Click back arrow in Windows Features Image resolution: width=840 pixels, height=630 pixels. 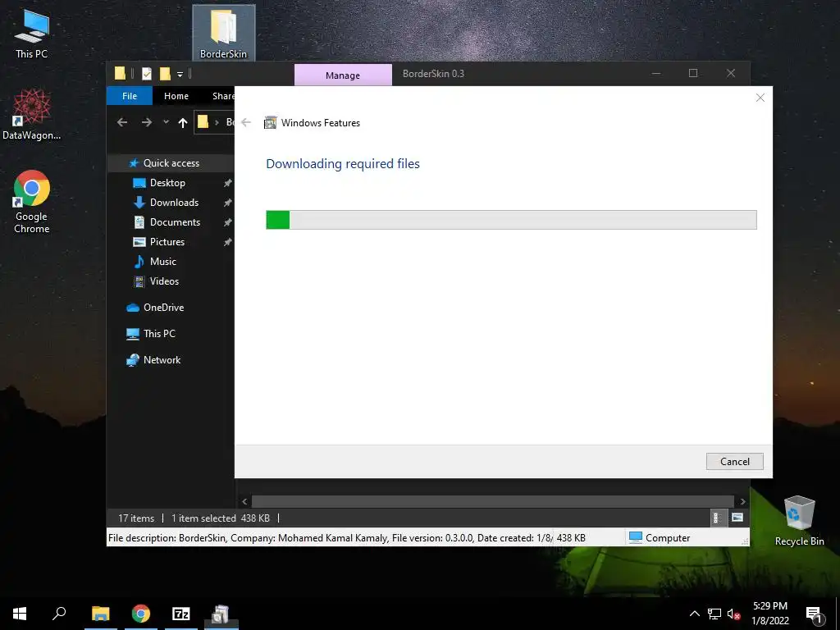coord(246,123)
